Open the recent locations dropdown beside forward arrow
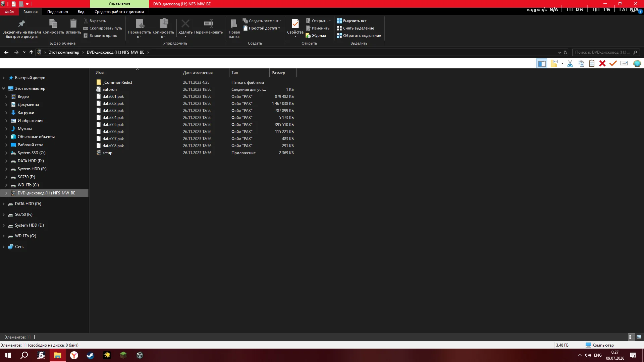644x362 pixels. pyautogui.click(x=24, y=52)
